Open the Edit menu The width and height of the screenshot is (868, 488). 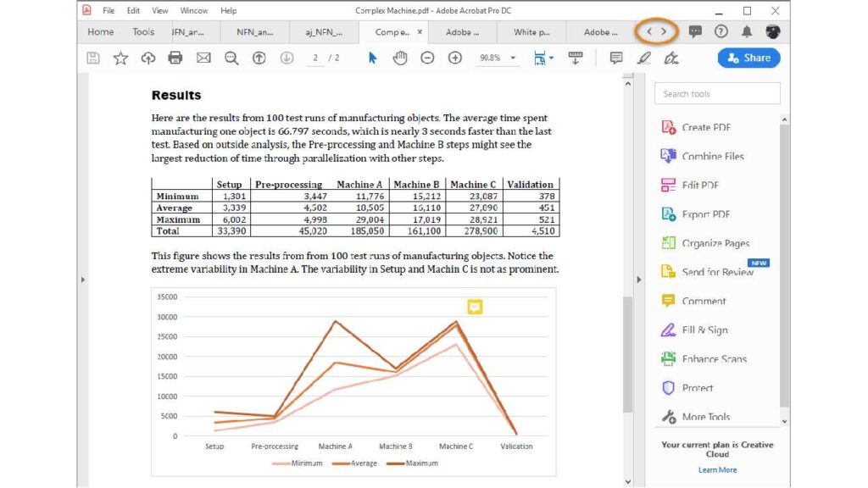pos(133,10)
